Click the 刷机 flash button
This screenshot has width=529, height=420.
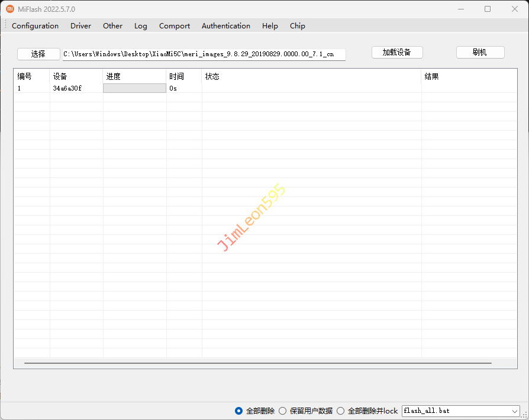(480, 52)
